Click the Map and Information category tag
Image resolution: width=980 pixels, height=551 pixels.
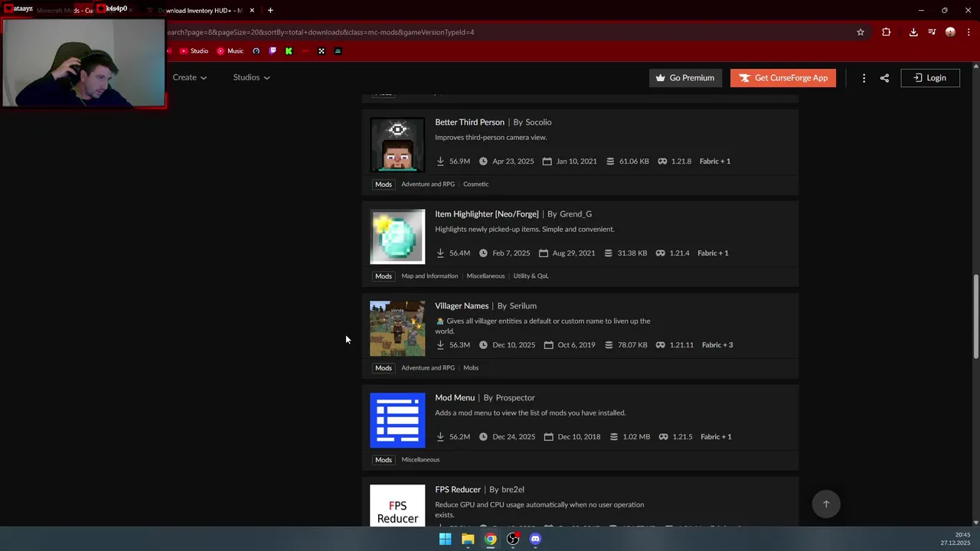430,276
